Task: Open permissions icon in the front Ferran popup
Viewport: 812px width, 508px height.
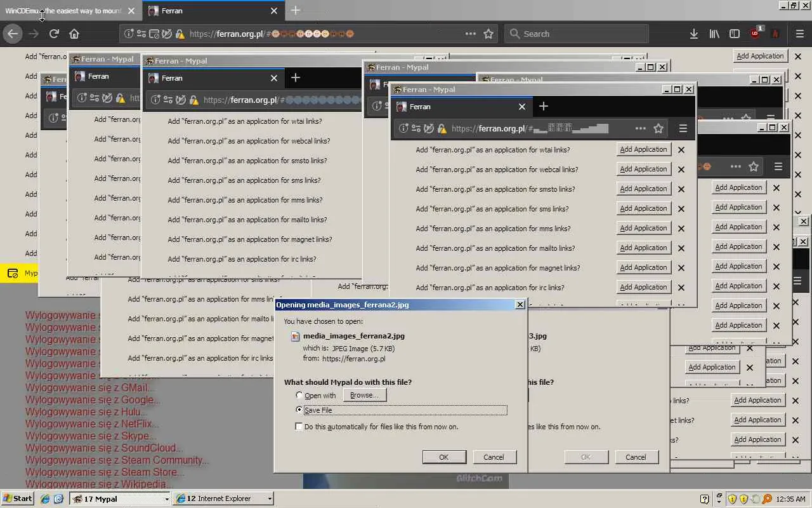Action: 416,128
